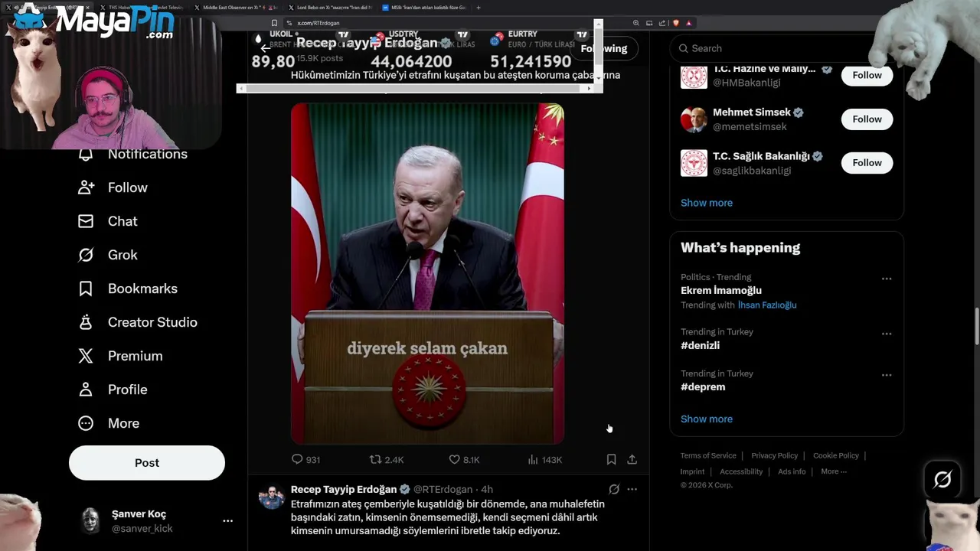
Task: View post analytics showing 143K views
Action: click(x=544, y=459)
